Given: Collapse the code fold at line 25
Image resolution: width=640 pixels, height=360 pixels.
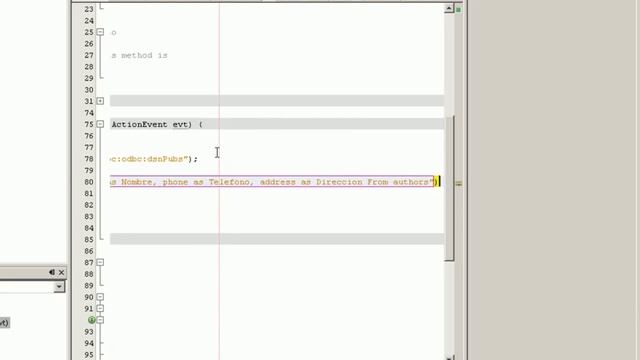Looking at the screenshot, I should point(100,32).
